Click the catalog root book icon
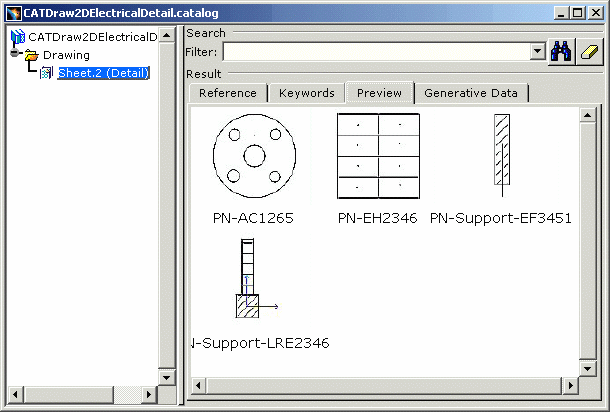 point(18,37)
